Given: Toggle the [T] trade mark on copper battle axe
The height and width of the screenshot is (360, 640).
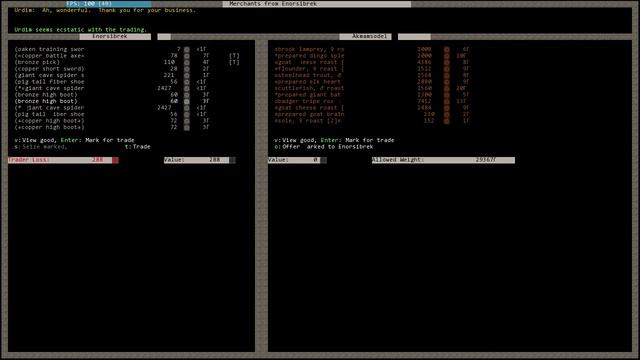Looking at the screenshot, I should 234,56.
